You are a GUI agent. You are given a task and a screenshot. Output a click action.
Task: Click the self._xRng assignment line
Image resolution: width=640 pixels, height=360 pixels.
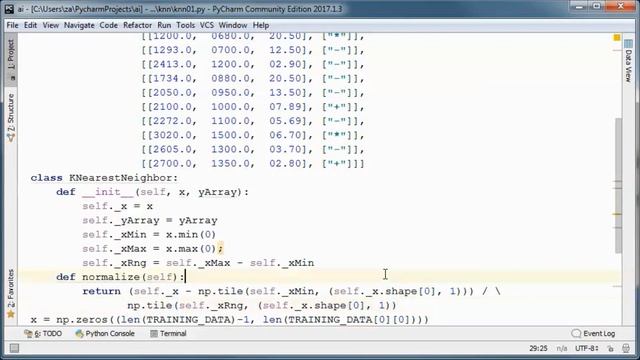[x=198, y=263]
